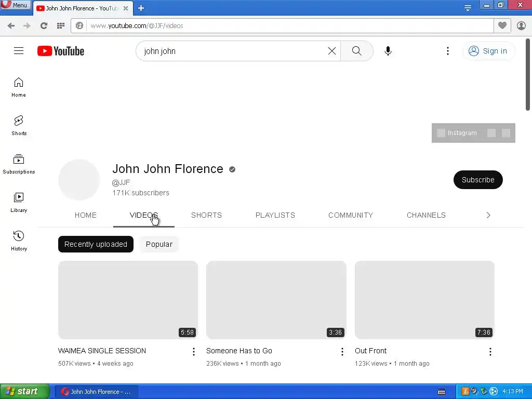Screen dimensions: 532x399
Task: Open Windows start menu
Action: pos(25,391)
